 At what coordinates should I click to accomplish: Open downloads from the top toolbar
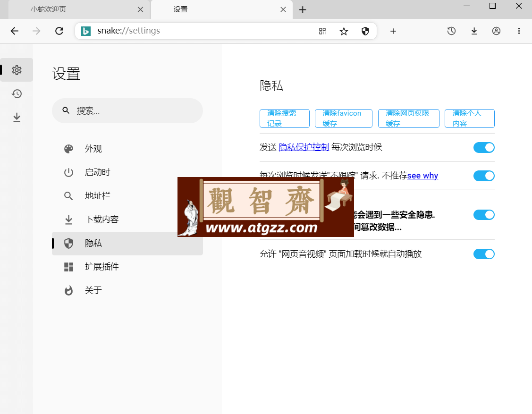click(x=474, y=31)
